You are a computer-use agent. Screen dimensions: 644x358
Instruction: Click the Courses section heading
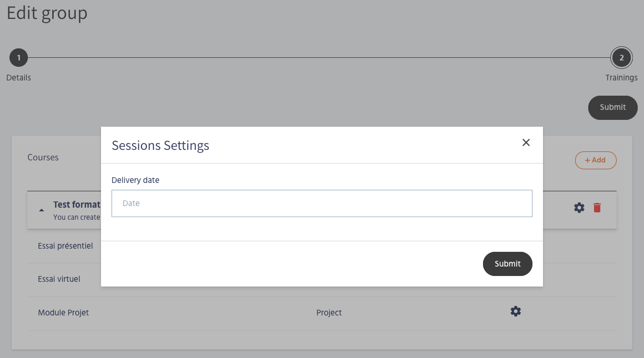[x=43, y=157]
